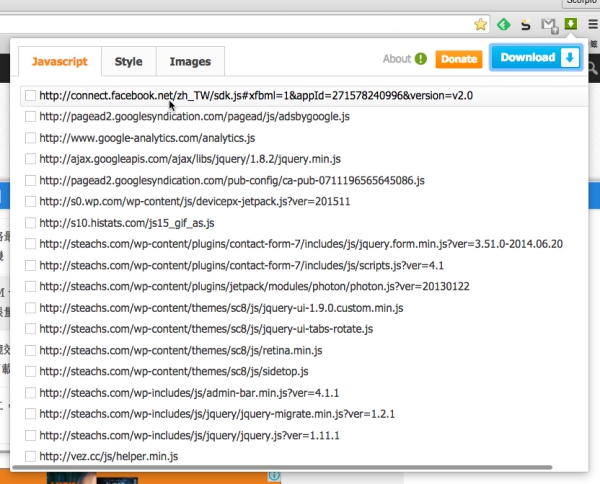The image size is (600, 484).
Task: Tick the sidetop.js checkbox
Action: click(x=30, y=371)
